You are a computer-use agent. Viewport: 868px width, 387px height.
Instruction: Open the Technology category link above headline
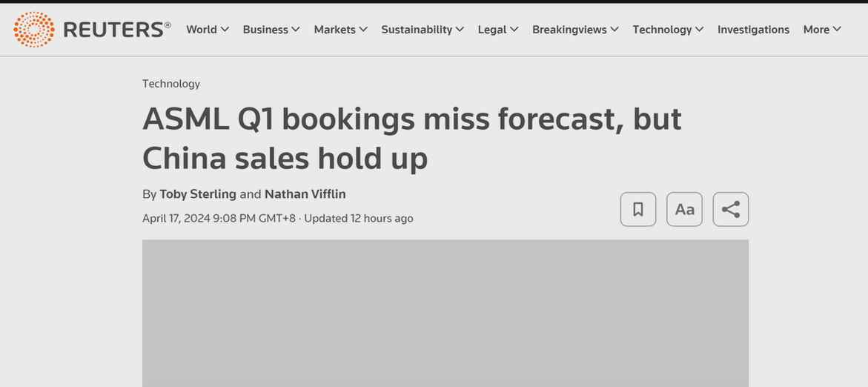point(171,84)
